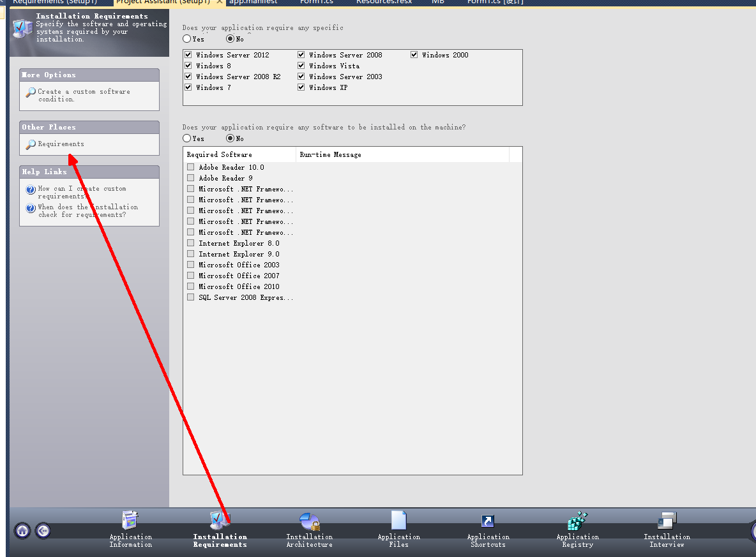Viewport: 756px width, 557px height.
Task: Click magnifier icon next to Requirements
Action: (31, 144)
